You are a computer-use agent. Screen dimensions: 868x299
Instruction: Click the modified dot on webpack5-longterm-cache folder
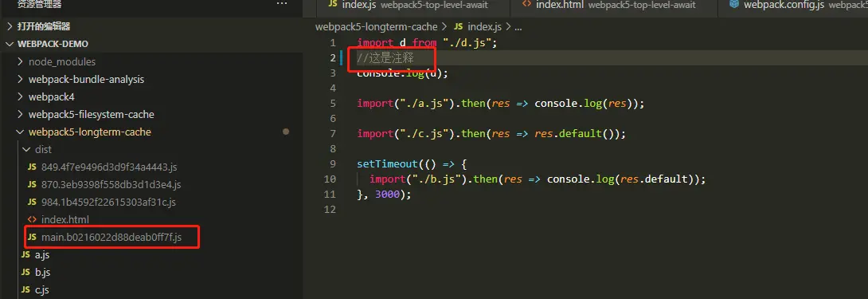(286, 132)
